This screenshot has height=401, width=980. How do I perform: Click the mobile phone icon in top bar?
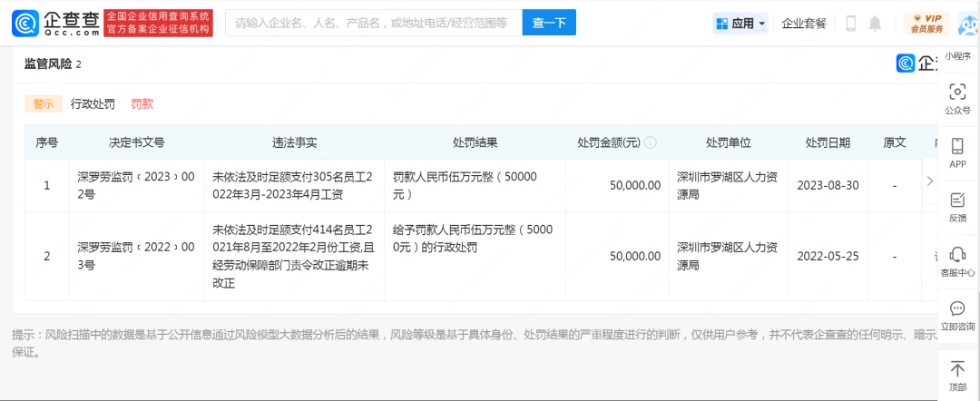850,24
